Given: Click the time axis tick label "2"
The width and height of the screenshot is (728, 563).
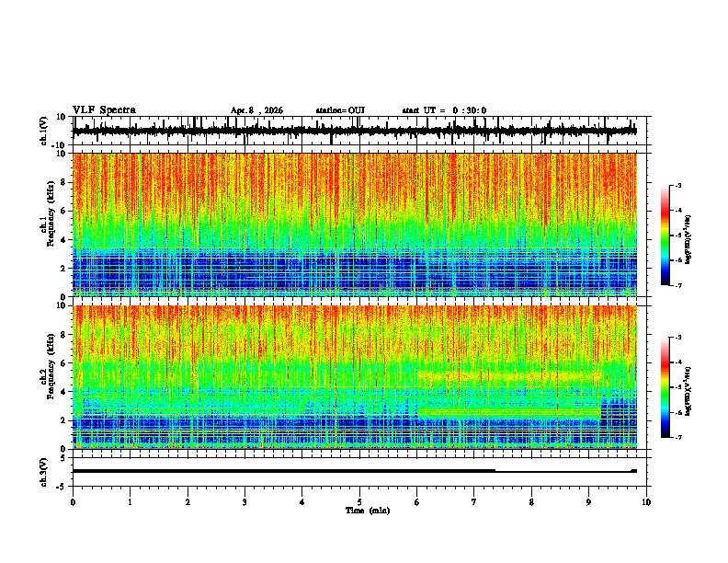Looking at the screenshot, I should click(188, 502).
